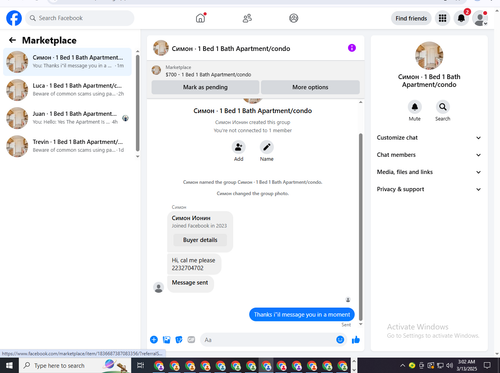Click the 'Симон Ионин' buyer name
500x373 pixels.
pos(191,218)
